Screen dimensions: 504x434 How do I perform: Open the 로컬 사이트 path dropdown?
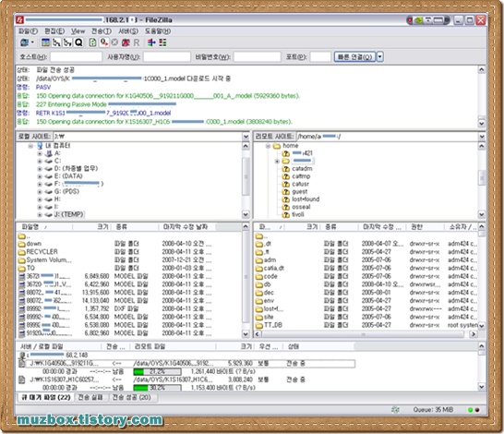tap(246, 137)
